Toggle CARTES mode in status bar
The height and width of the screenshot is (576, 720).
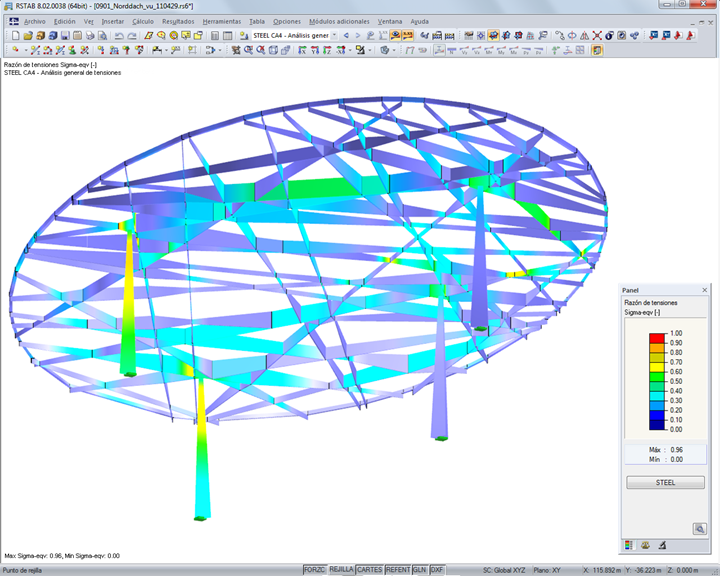pos(370,570)
